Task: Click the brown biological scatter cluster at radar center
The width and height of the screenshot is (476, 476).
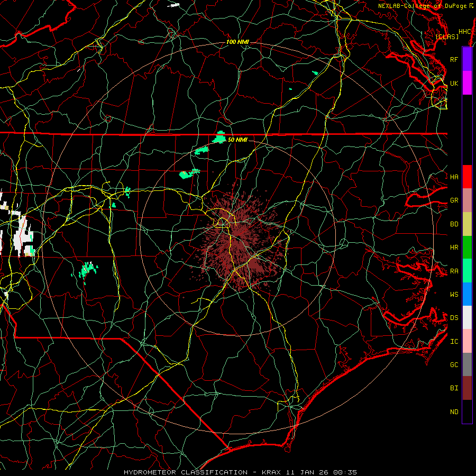Action: (240, 240)
